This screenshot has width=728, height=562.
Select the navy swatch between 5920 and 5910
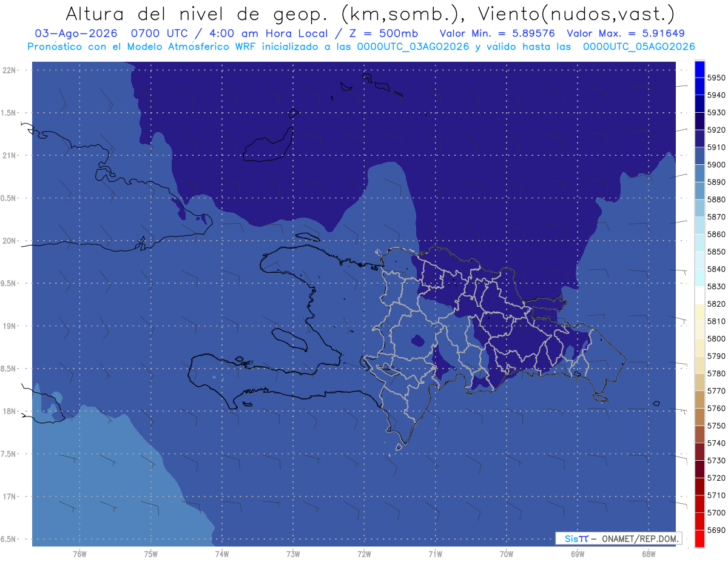coord(699,138)
